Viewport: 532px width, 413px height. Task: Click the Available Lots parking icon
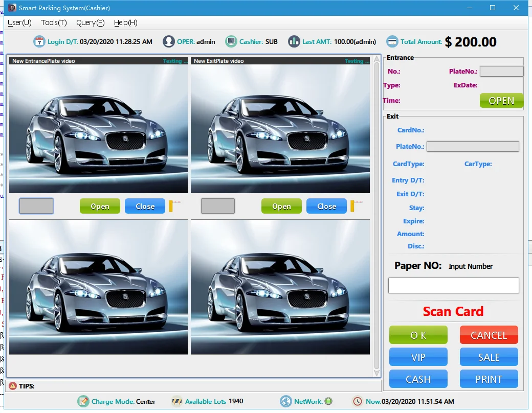(x=176, y=401)
